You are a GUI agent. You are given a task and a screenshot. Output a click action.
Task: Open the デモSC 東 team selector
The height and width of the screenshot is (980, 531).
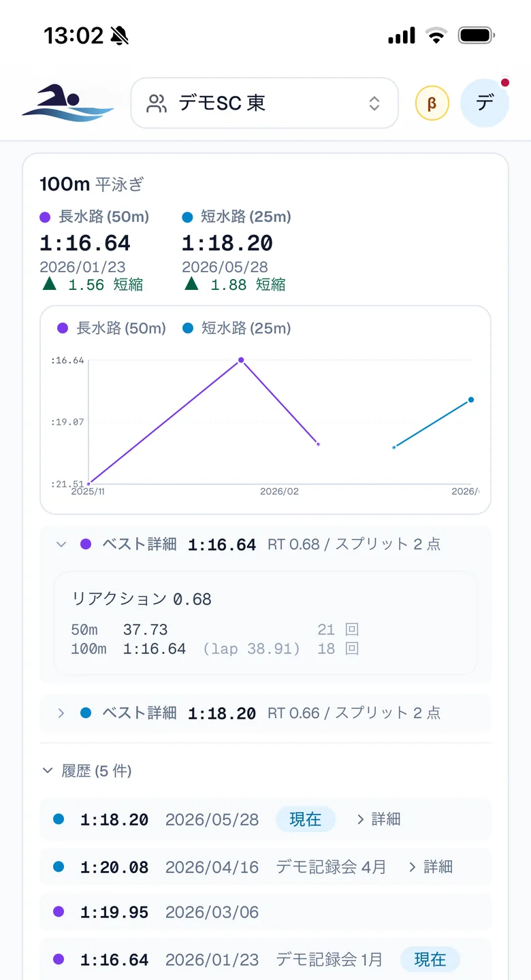click(264, 103)
